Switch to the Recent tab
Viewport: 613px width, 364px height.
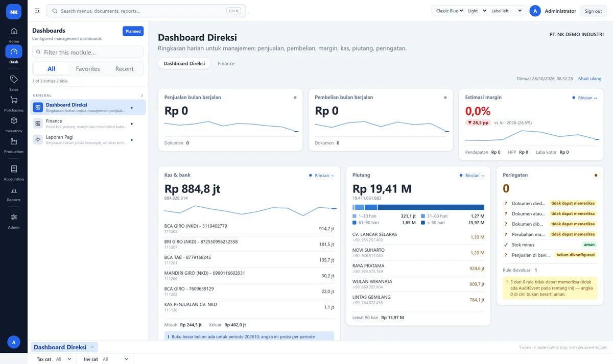point(124,69)
